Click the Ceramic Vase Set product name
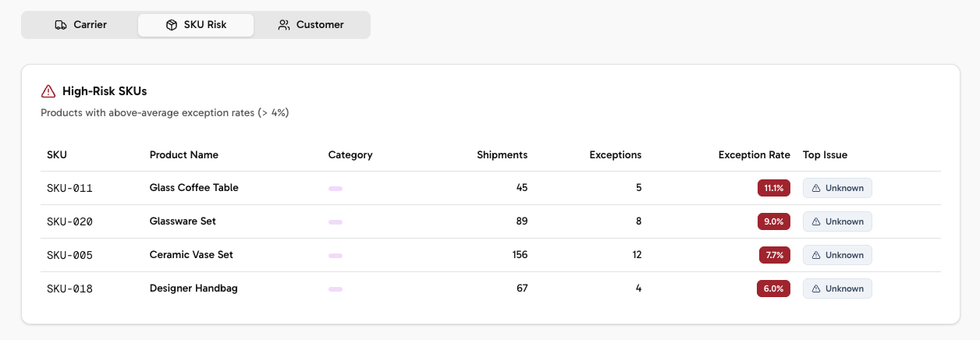The height and width of the screenshot is (340, 980). 191,255
